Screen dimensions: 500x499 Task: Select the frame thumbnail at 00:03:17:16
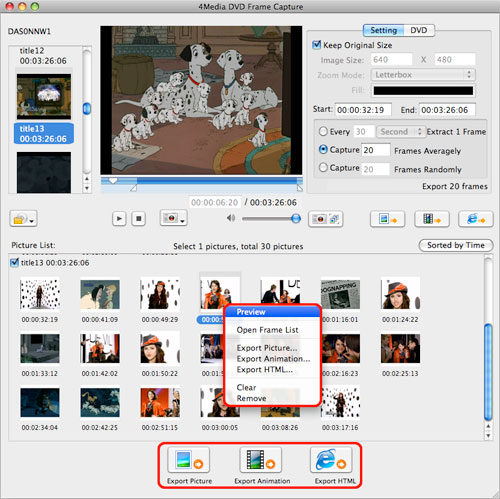coord(340,402)
